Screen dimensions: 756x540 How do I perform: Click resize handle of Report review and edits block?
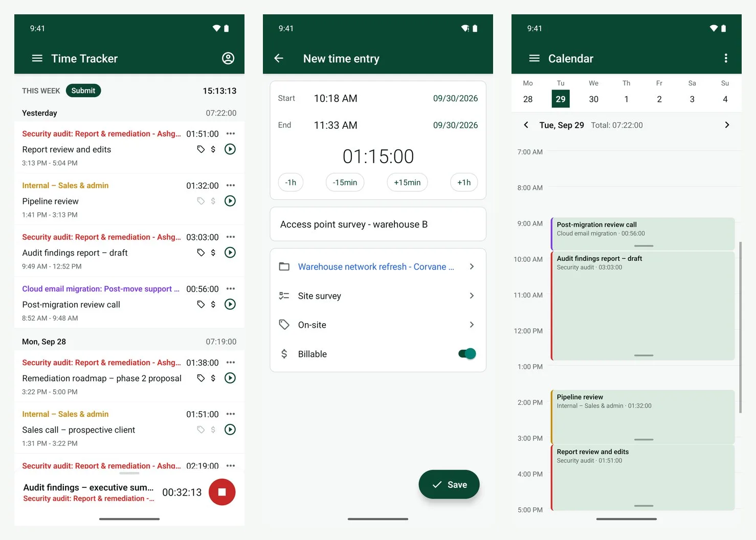pyautogui.click(x=643, y=506)
